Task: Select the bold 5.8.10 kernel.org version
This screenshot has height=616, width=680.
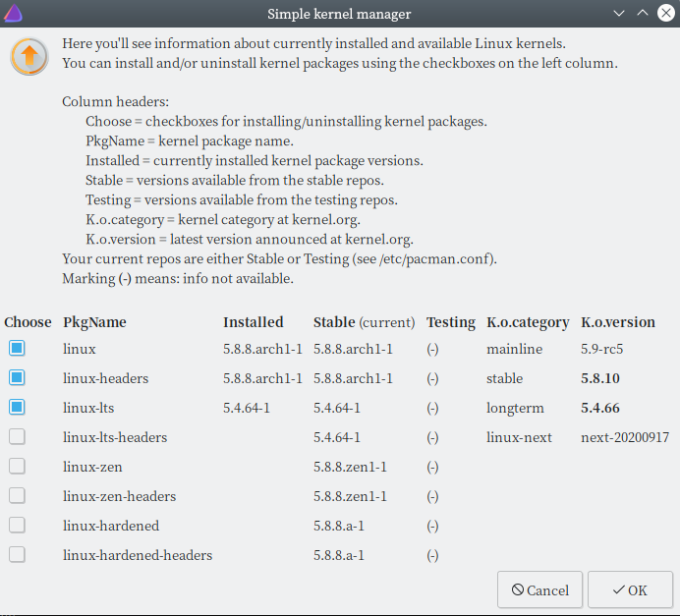Action: point(600,378)
